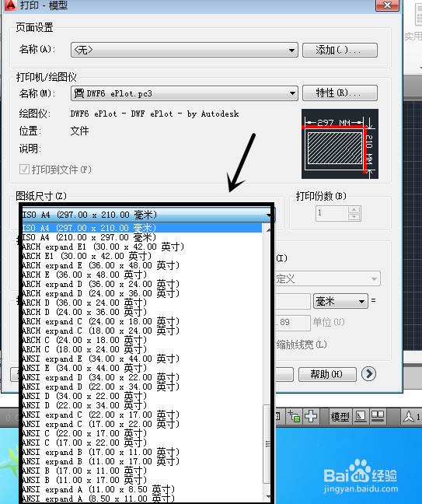This screenshot has width=422, height=504.
Task: Click the paper size list scroll-up arrow
Action: [267, 229]
